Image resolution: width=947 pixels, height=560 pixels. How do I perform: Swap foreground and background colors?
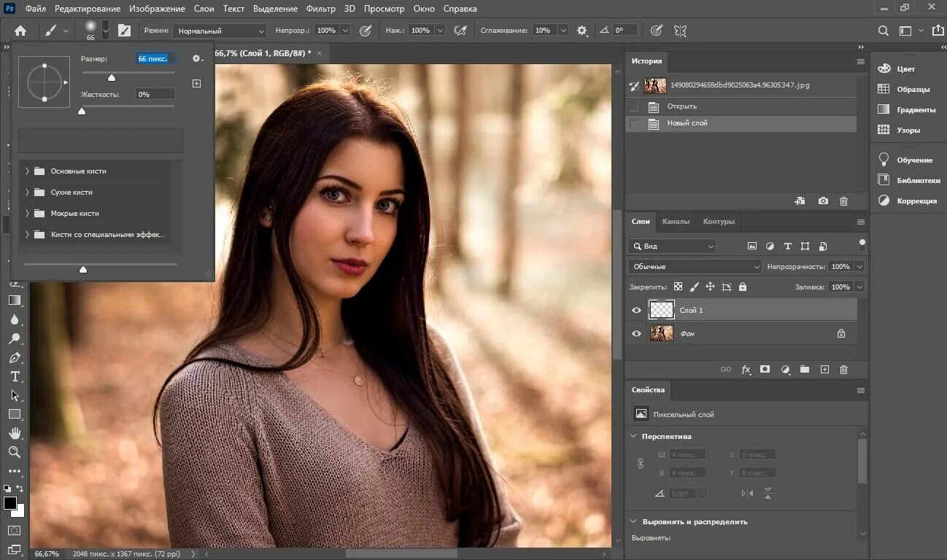(x=20, y=489)
